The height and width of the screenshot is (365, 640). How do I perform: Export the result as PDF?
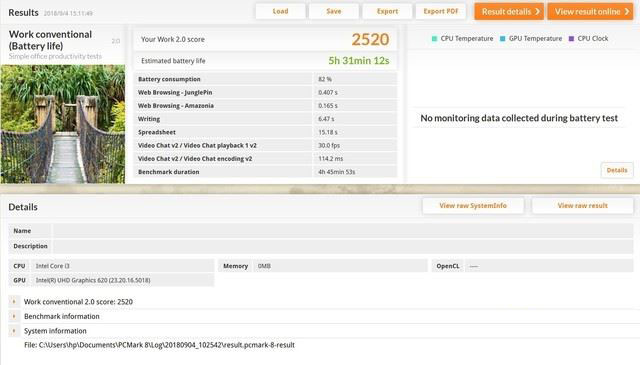[x=441, y=11]
